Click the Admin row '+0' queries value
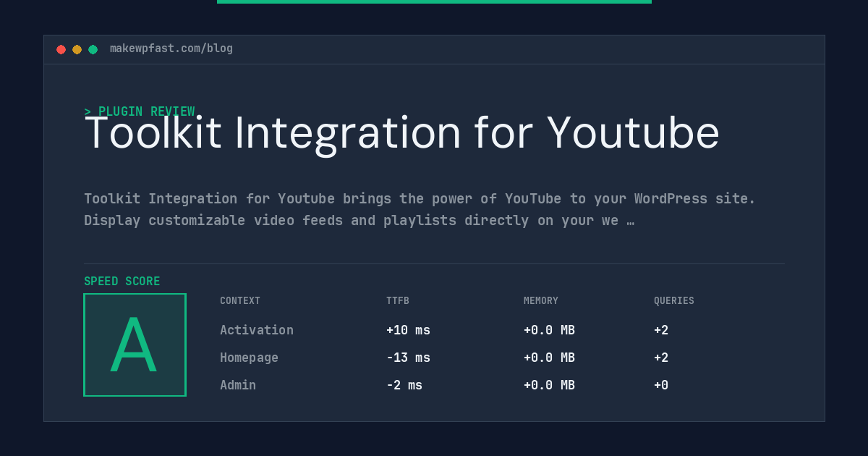This screenshot has height=456, width=868. 661,385
